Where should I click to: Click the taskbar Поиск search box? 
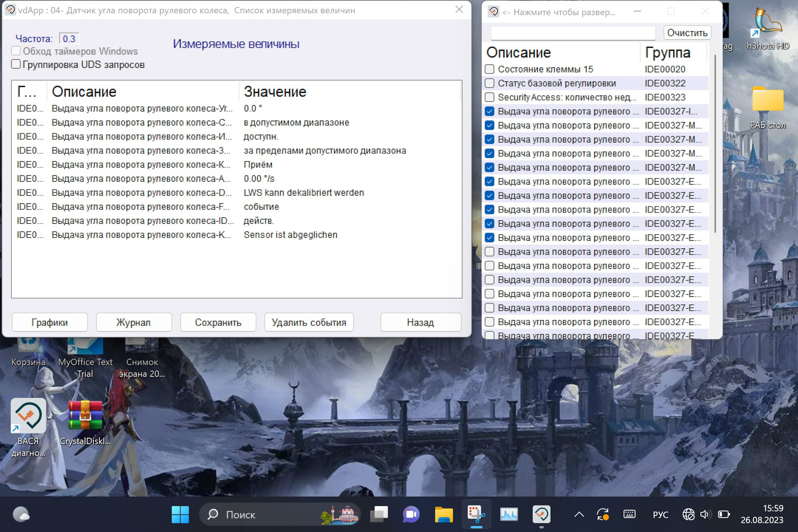[x=280, y=515]
